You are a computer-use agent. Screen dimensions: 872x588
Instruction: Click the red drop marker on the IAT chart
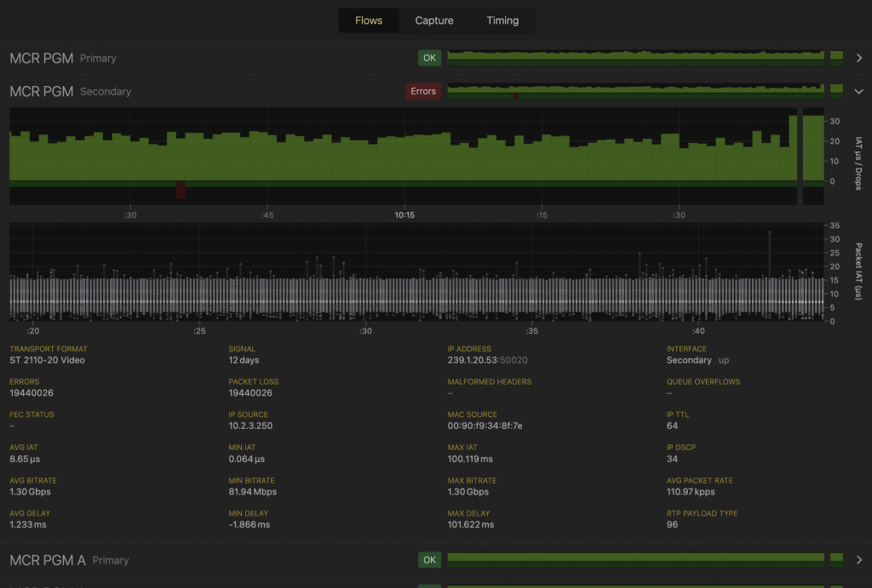(181, 190)
